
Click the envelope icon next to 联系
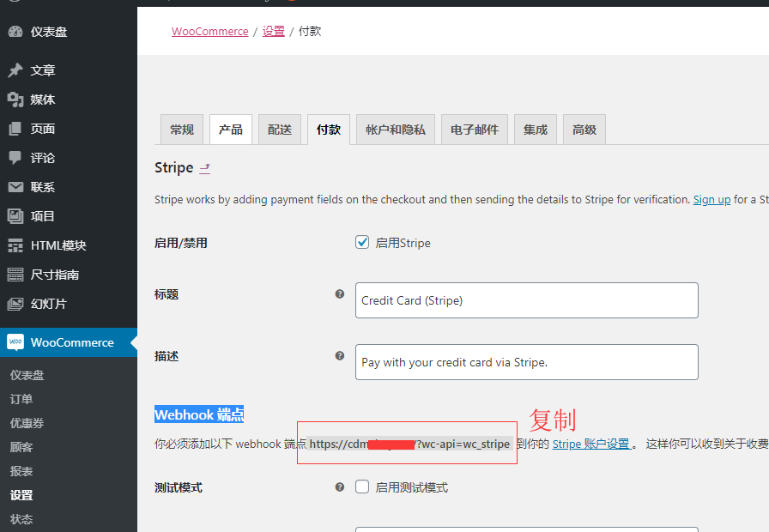(15, 187)
